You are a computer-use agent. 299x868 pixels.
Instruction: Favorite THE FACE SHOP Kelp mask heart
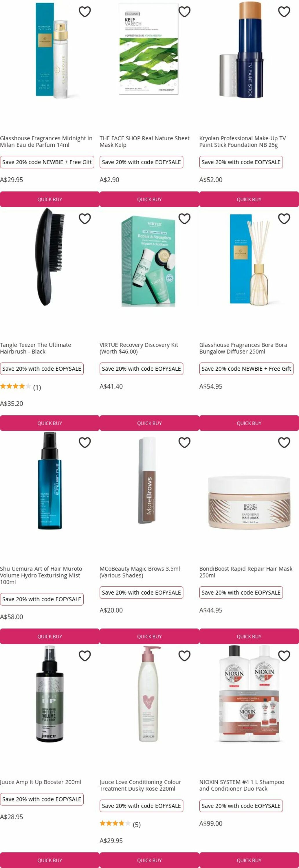pyautogui.click(x=184, y=12)
